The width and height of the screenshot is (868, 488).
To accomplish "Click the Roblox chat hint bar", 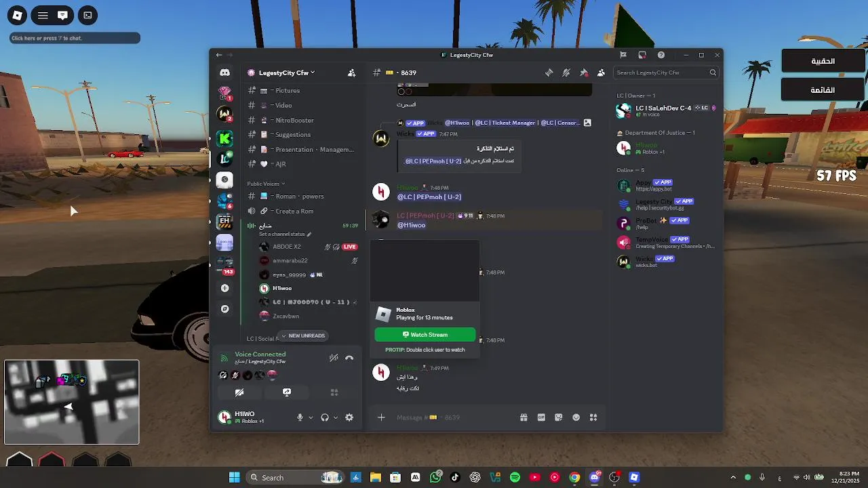I will pyautogui.click(x=75, y=38).
